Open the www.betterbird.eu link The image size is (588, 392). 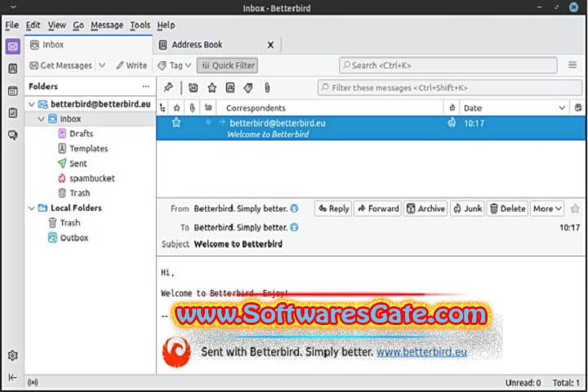click(x=421, y=352)
